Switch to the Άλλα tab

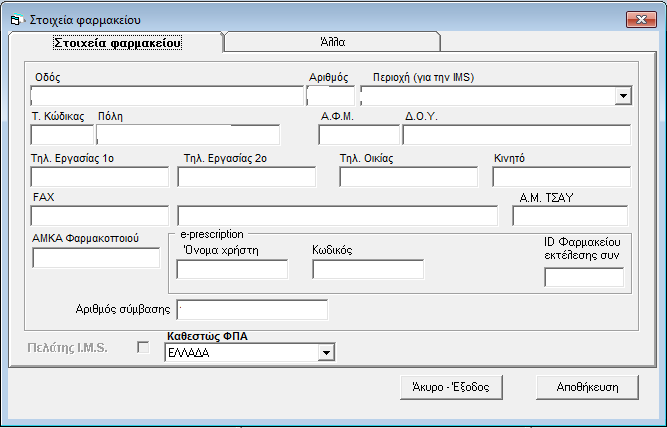click(x=333, y=42)
